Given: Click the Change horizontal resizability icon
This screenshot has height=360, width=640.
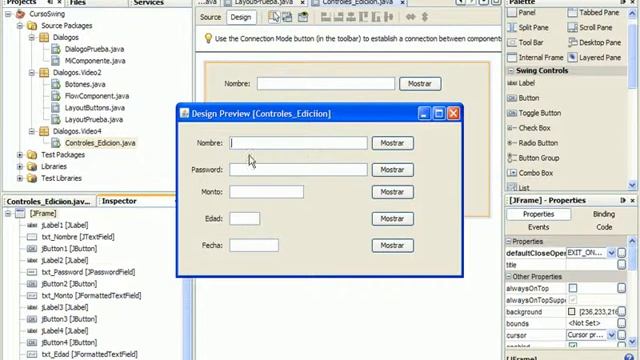Looking at the screenshot, I should coord(411,17).
